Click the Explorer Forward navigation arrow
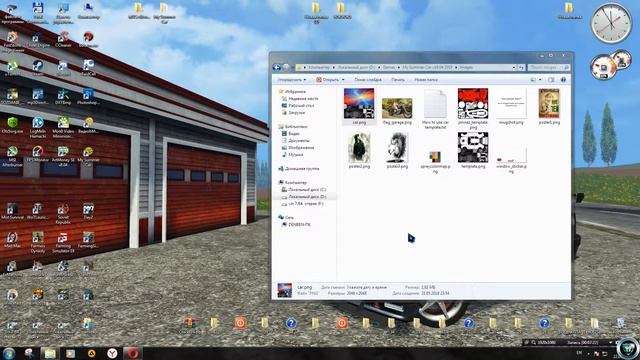 (286, 67)
